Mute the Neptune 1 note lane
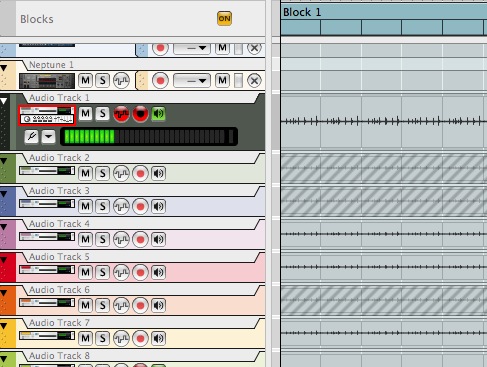This screenshot has width=487, height=367. click(x=222, y=80)
